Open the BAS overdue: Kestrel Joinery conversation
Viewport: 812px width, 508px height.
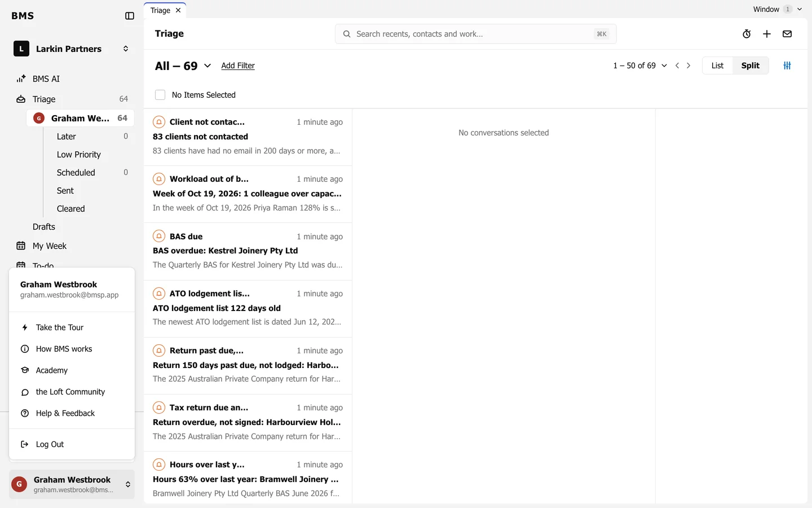coord(248,251)
